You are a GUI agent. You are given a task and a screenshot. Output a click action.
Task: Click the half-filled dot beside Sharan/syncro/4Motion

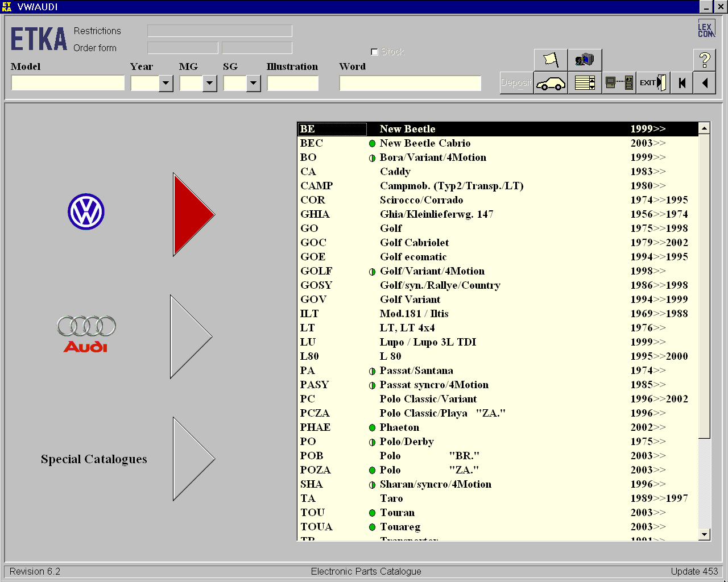(x=372, y=485)
